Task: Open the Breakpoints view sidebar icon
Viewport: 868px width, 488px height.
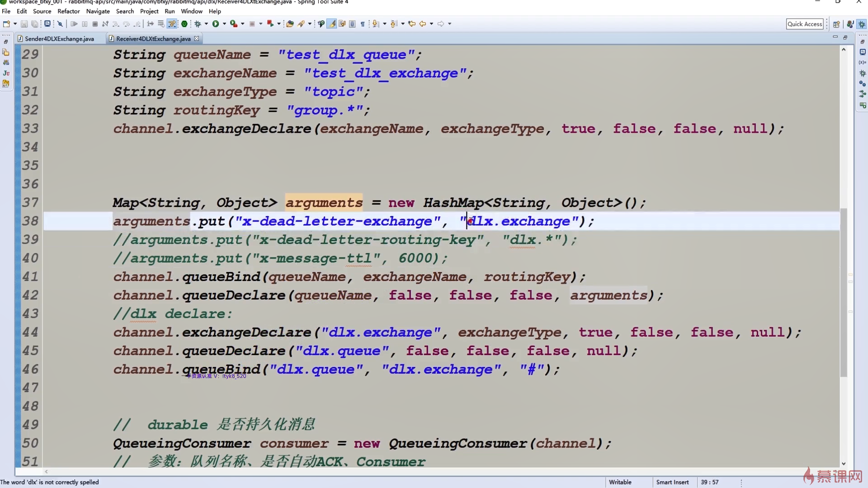Action: (863, 84)
